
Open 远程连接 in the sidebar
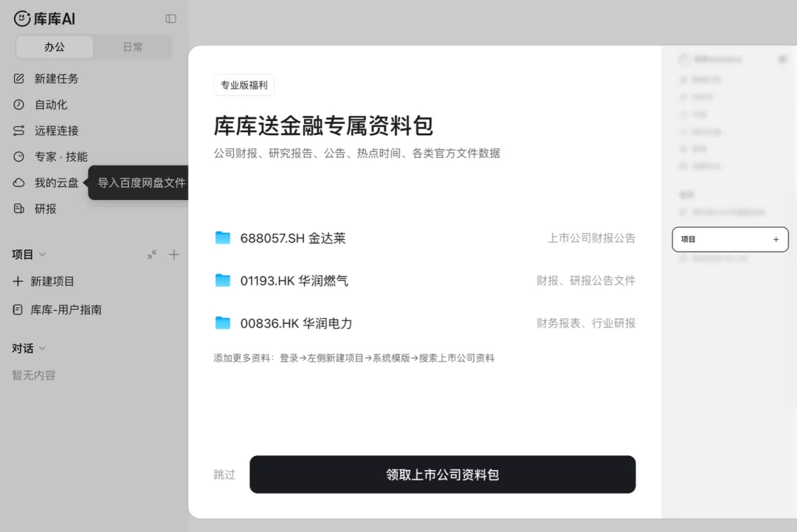[56, 131]
